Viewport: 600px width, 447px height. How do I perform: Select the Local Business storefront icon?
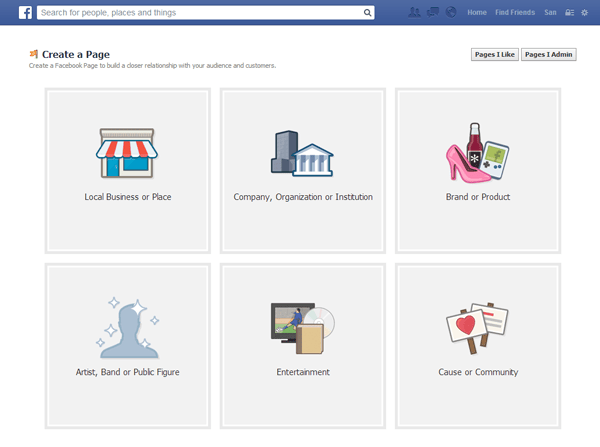(127, 153)
